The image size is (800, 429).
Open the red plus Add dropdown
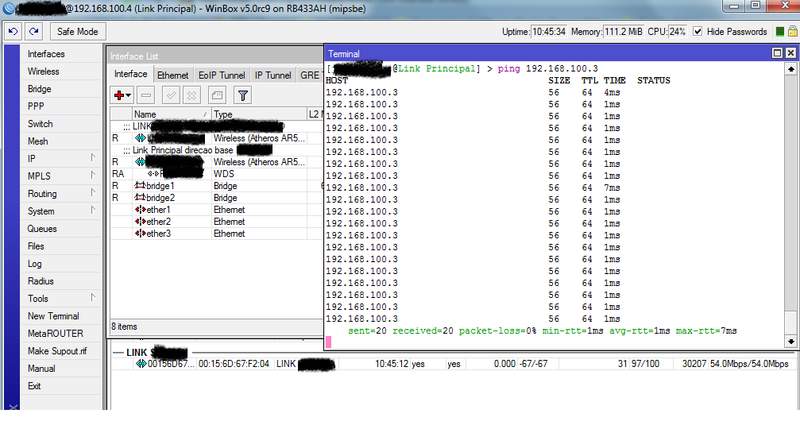click(x=122, y=95)
